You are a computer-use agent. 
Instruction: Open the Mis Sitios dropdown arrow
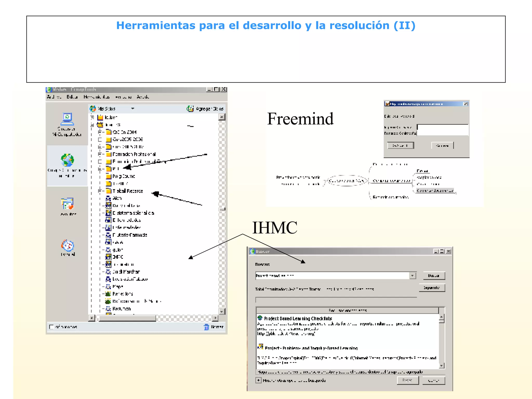point(133,109)
